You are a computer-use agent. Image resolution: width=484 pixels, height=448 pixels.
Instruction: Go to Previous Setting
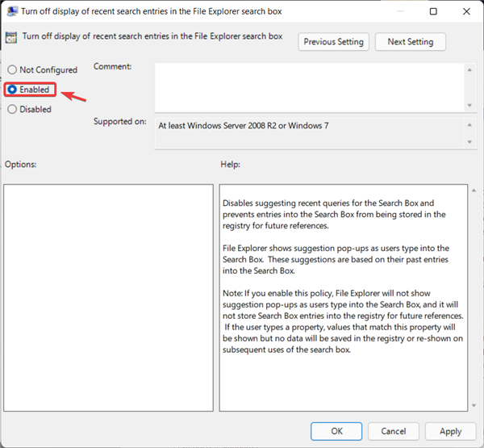(x=334, y=42)
